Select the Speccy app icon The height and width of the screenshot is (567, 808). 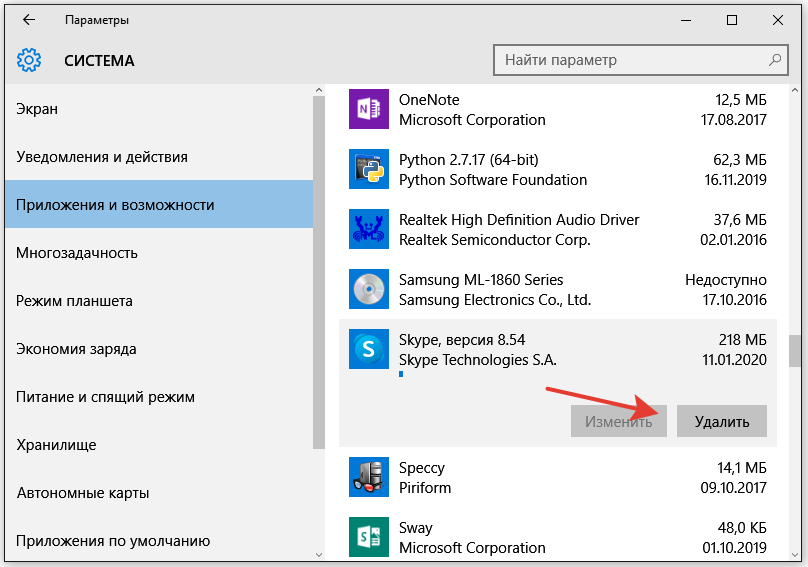(x=368, y=477)
